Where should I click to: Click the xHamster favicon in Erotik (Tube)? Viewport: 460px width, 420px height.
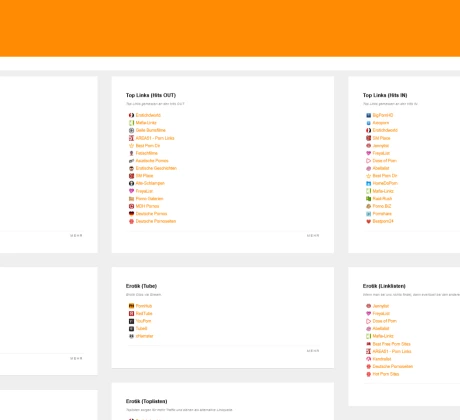(x=131, y=336)
